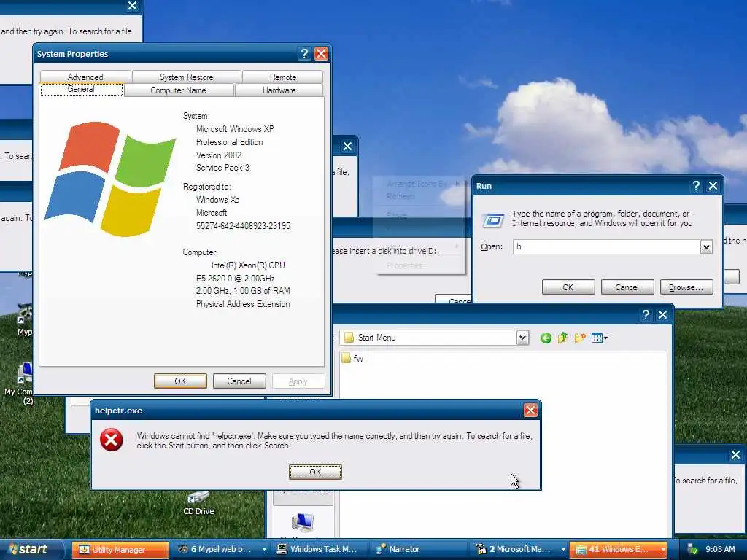
Task: Click Browse in the Run dialog
Action: (686, 287)
